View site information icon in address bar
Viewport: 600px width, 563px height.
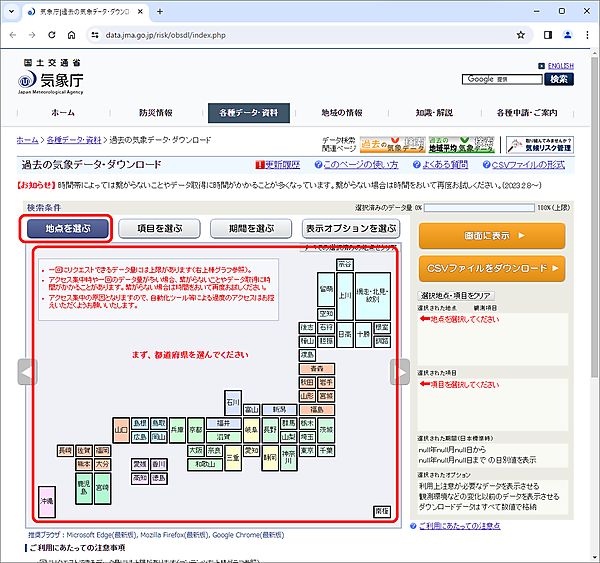[95, 35]
